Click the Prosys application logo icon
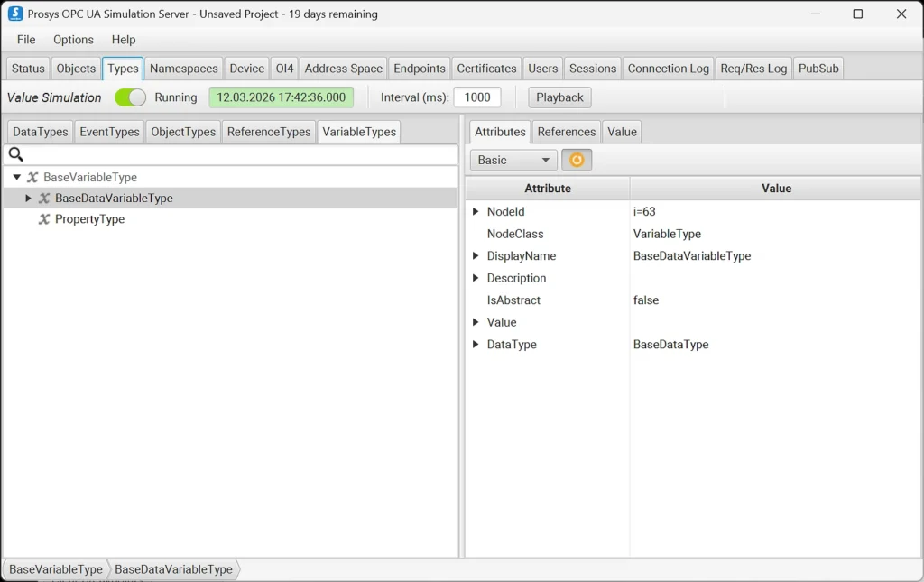The image size is (924, 582). click(15, 14)
